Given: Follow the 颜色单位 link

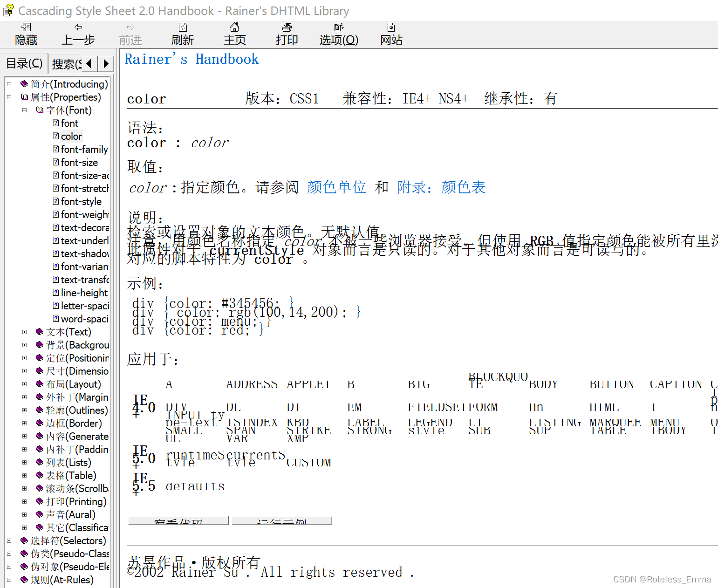Looking at the screenshot, I should (336, 187).
